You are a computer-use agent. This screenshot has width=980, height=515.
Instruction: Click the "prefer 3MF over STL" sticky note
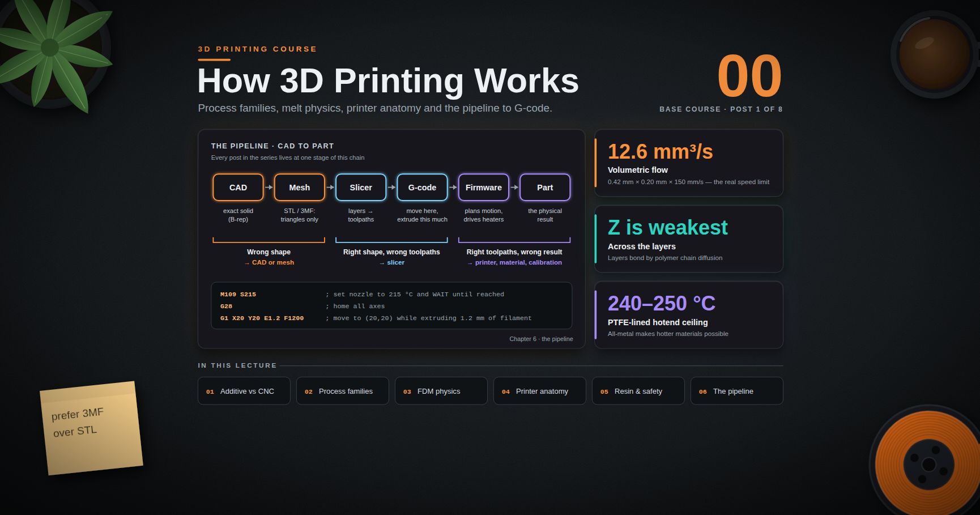pos(91,428)
